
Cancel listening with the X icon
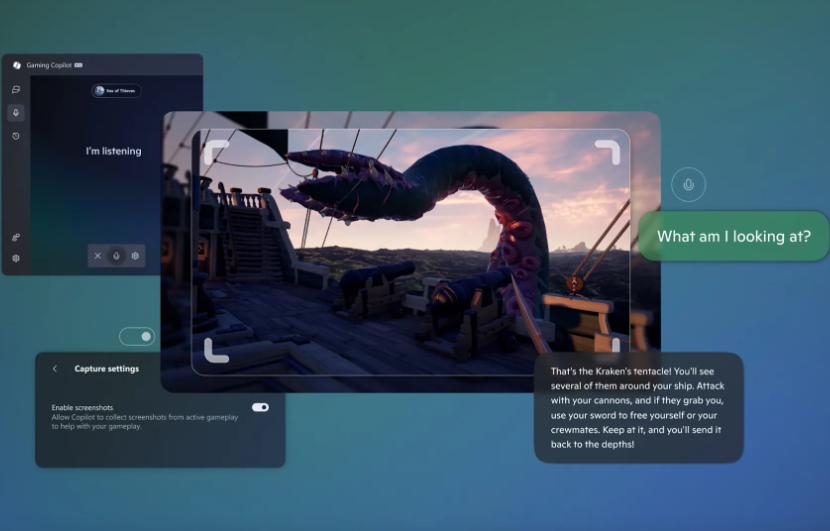tap(98, 256)
